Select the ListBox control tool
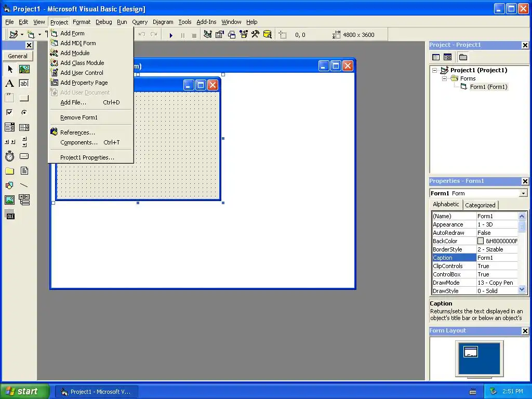 24,127
